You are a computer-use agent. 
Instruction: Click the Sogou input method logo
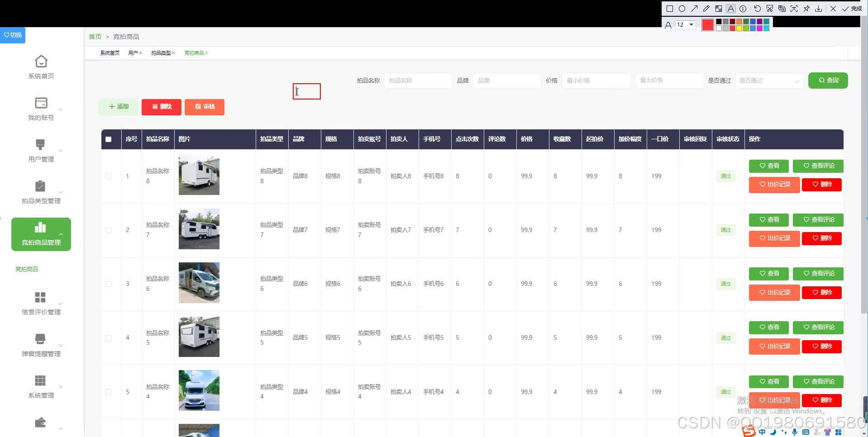pyautogui.click(x=749, y=432)
